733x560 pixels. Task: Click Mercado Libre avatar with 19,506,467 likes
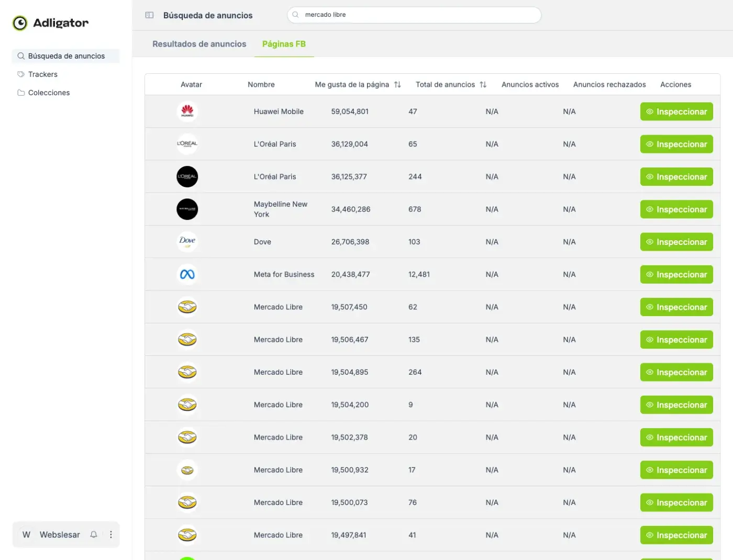point(187,340)
